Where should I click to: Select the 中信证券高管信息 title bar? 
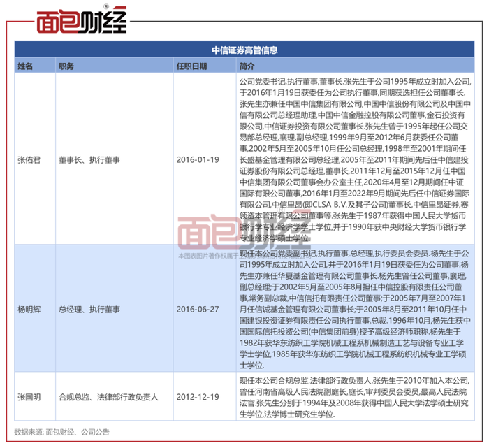click(245, 50)
